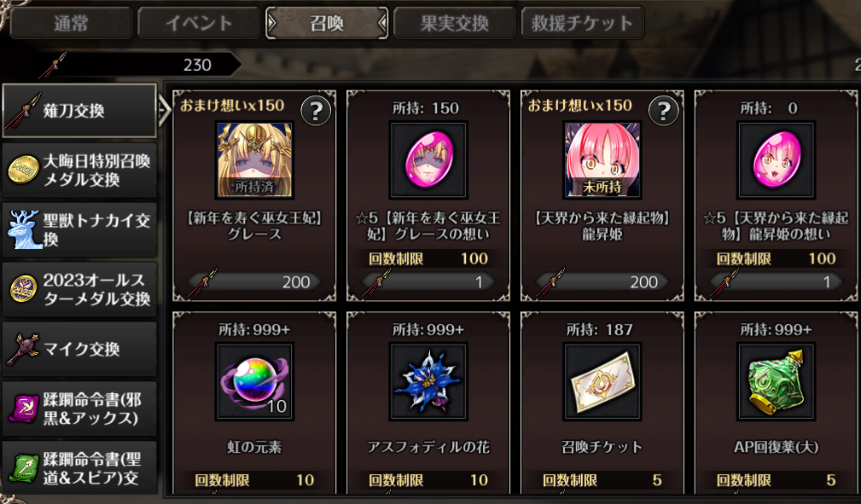
Task: Select the アスフォディルの花 flower icon
Action: [428, 381]
